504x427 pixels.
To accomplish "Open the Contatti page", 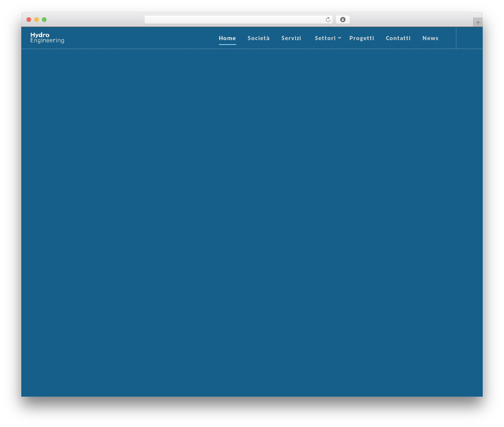I will [398, 38].
